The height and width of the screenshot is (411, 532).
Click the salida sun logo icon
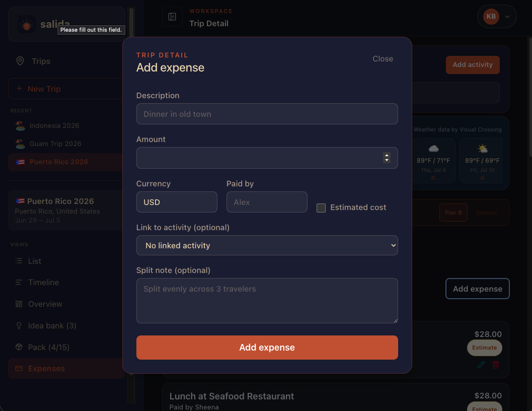pyautogui.click(x=27, y=24)
